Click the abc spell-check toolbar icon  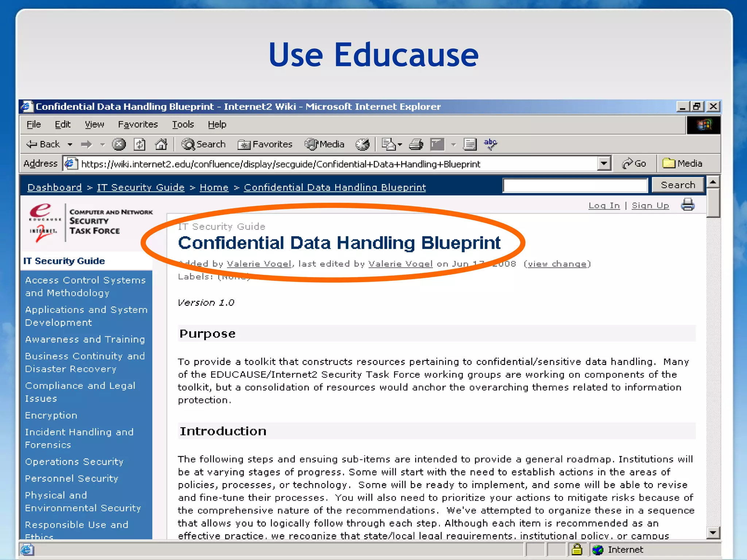[491, 144]
